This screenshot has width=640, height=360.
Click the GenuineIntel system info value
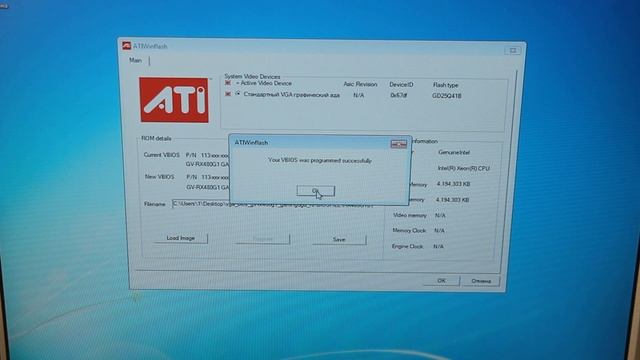[x=454, y=152]
